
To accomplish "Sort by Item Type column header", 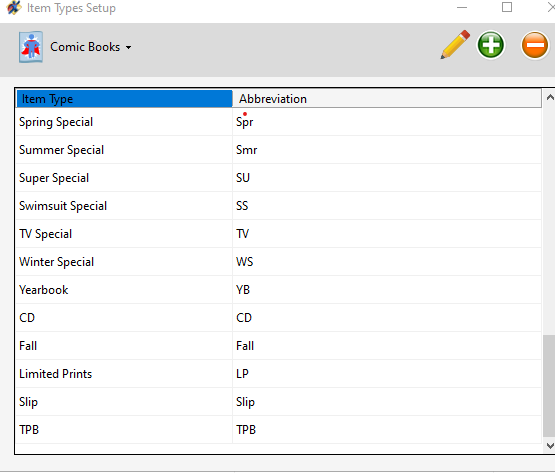I will pyautogui.click(x=124, y=99).
